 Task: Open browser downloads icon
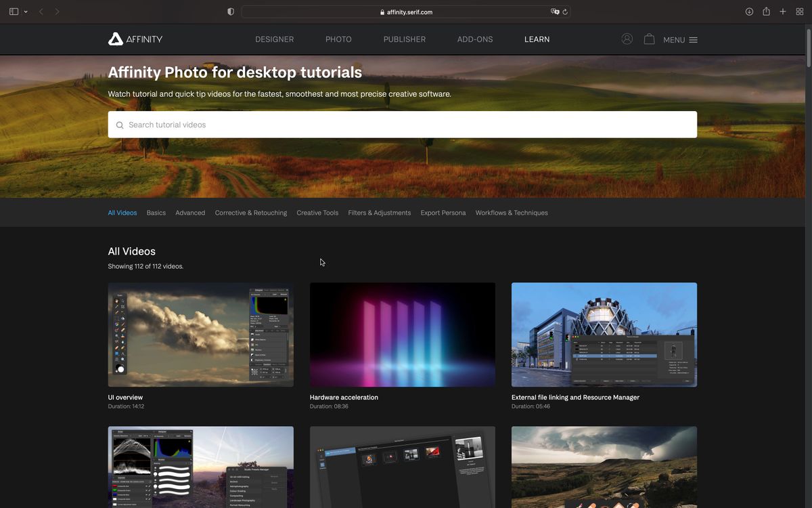point(749,11)
